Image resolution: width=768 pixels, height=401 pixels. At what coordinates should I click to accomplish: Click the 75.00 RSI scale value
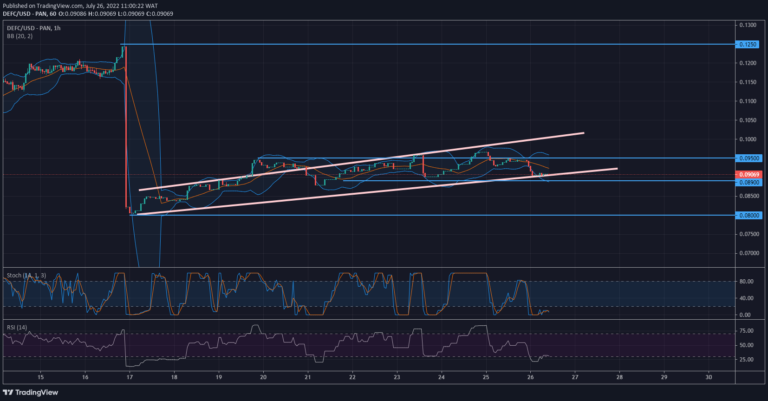[x=746, y=331]
